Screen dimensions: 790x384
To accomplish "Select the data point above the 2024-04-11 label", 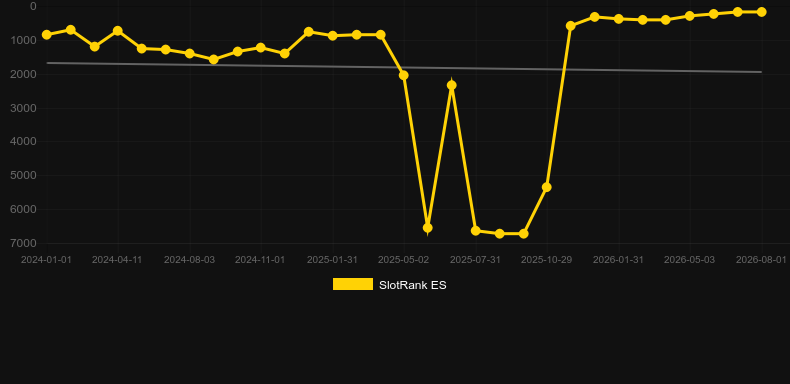I will (118, 31).
